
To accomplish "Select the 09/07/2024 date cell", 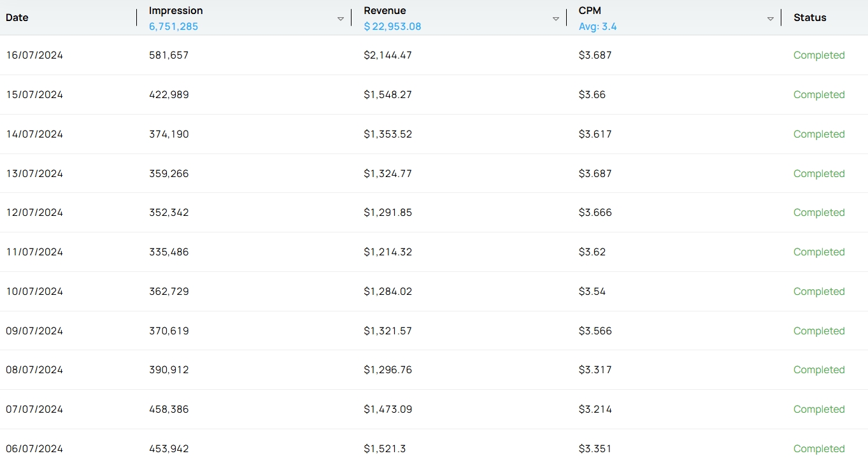I will coord(34,331).
